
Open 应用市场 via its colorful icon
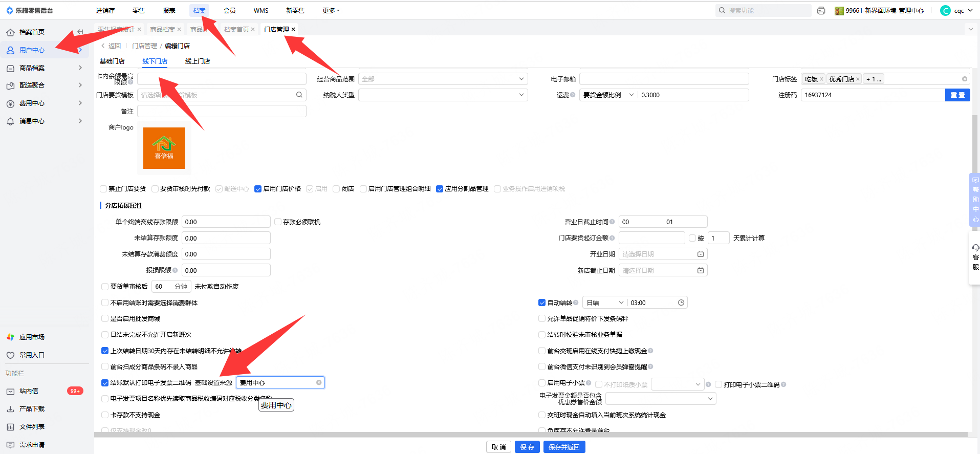click(x=10, y=337)
